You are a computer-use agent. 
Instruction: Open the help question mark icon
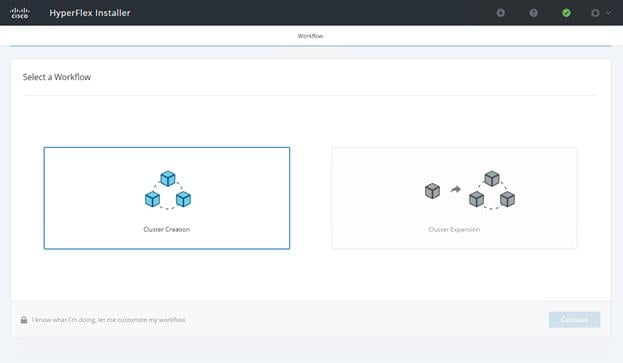533,13
